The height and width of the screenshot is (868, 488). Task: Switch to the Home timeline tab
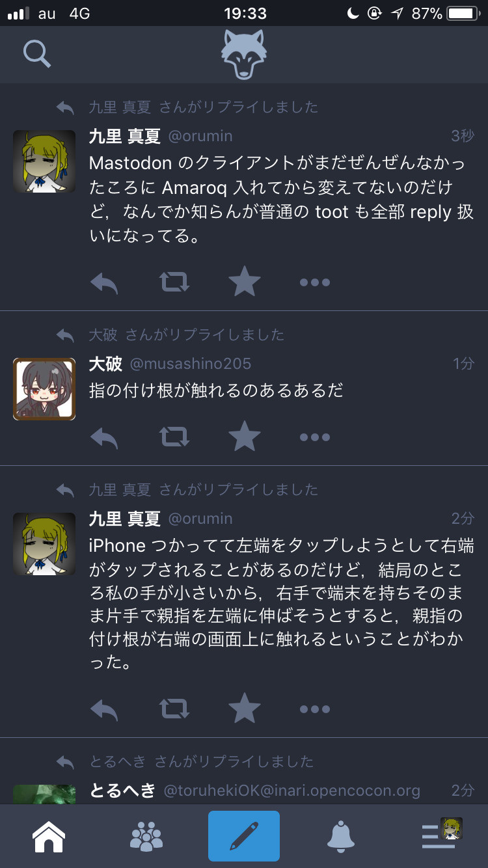coord(49,837)
